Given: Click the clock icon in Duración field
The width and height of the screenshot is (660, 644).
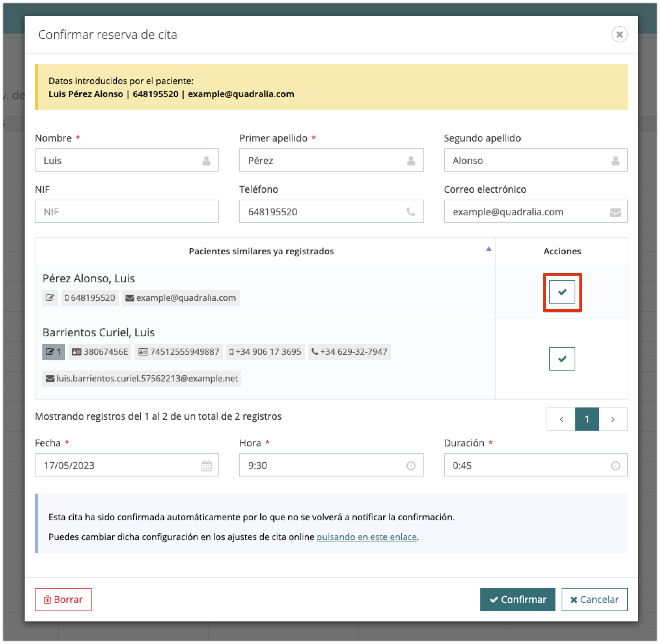Looking at the screenshot, I should (x=615, y=466).
